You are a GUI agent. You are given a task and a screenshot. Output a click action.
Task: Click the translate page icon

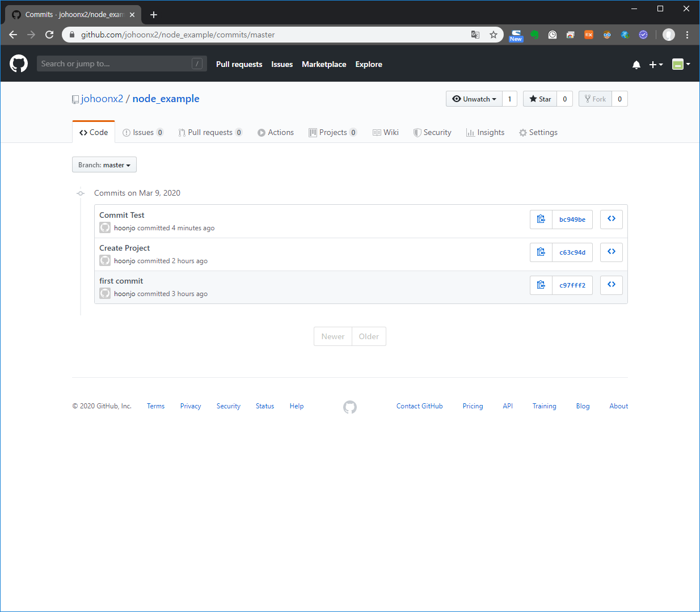[475, 35]
